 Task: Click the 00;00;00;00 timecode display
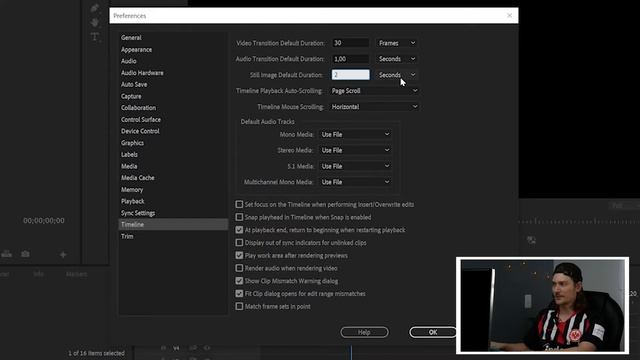44,220
